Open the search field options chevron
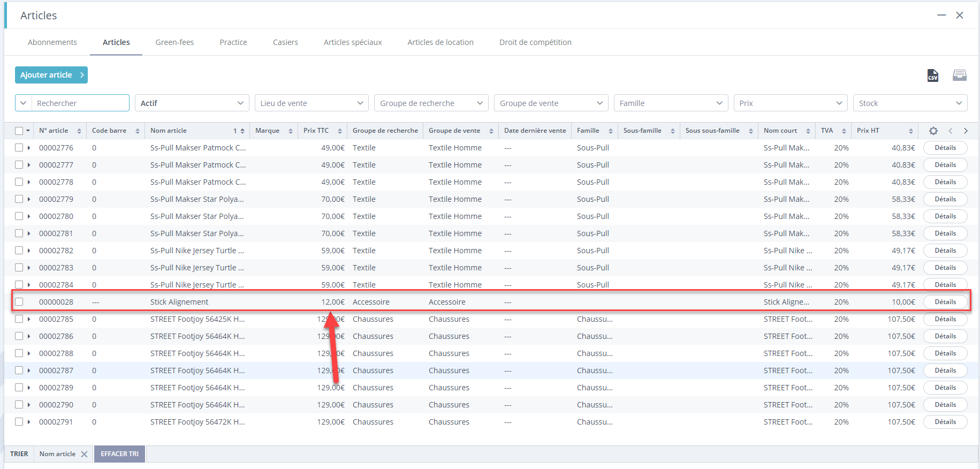The width and height of the screenshot is (980, 469). 24,103
